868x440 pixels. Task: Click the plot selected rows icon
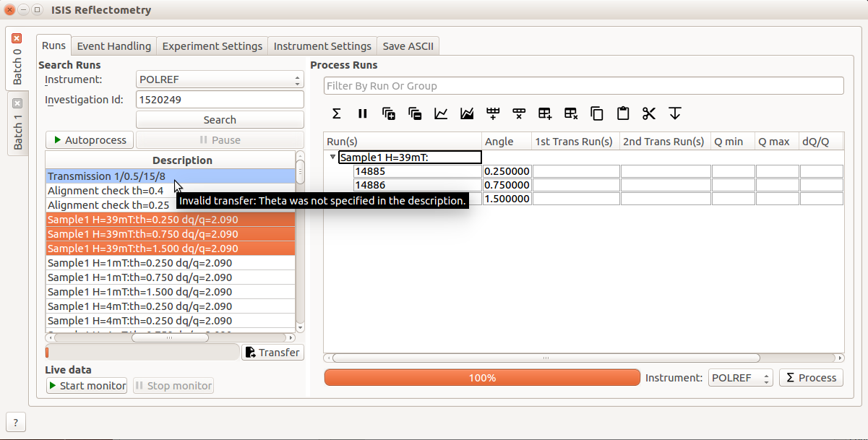click(441, 113)
